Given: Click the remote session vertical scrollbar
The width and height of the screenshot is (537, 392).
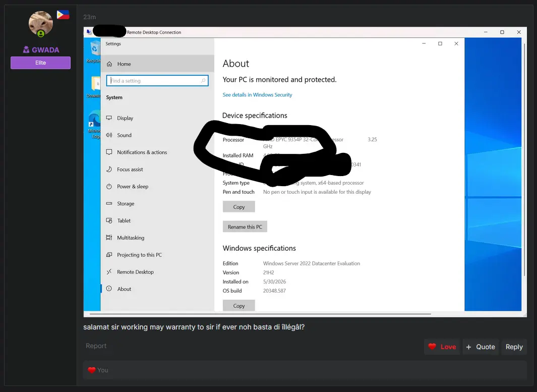Looking at the screenshot, I should [524, 159].
